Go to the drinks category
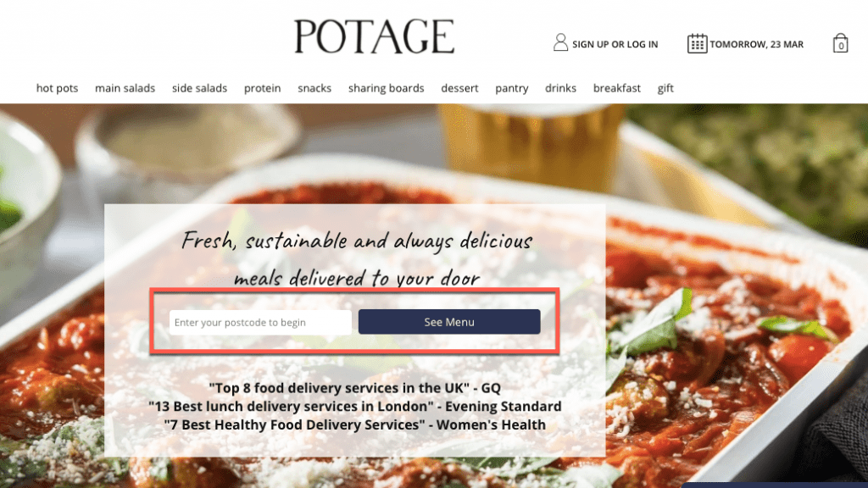The width and height of the screenshot is (868, 488). 561,88
